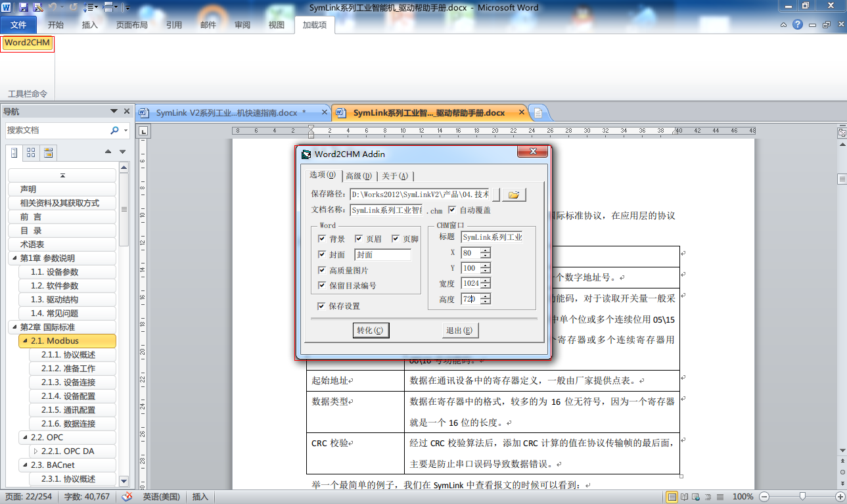Uncheck the 背景 checkbox
847x504 pixels.
tap(322, 239)
